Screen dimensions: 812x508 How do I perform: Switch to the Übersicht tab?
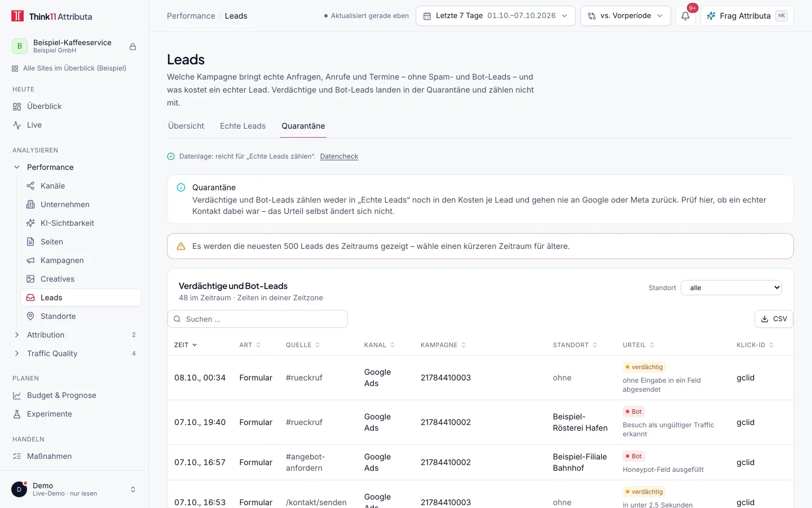point(186,126)
